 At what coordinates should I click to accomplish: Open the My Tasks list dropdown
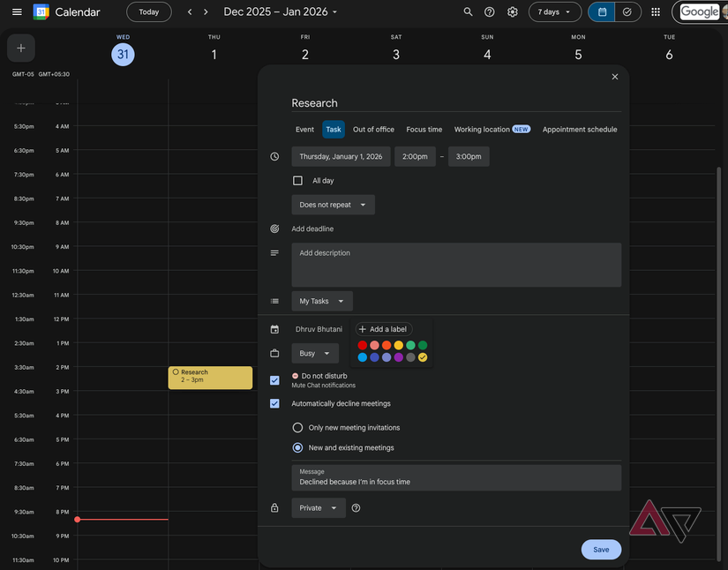(x=321, y=300)
